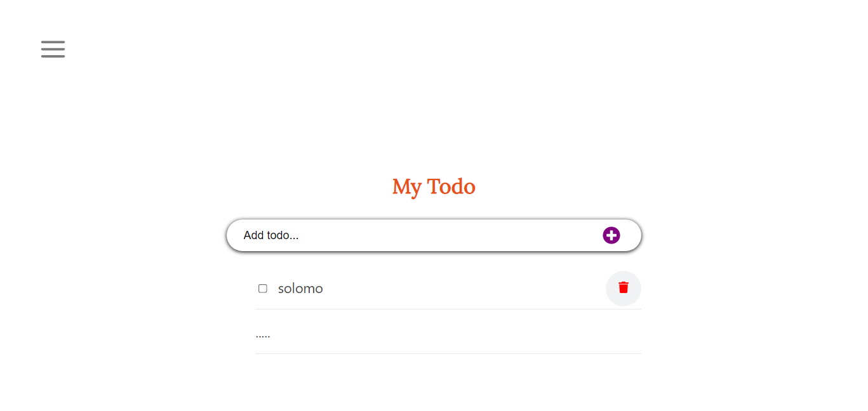
Task: Delete the solomo todo with trash icon
Action: pyautogui.click(x=623, y=288)
